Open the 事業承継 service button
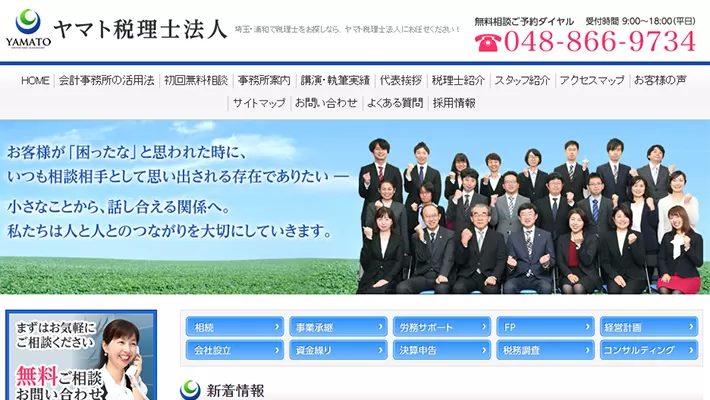The image size is (710, 400). point(338,327)
